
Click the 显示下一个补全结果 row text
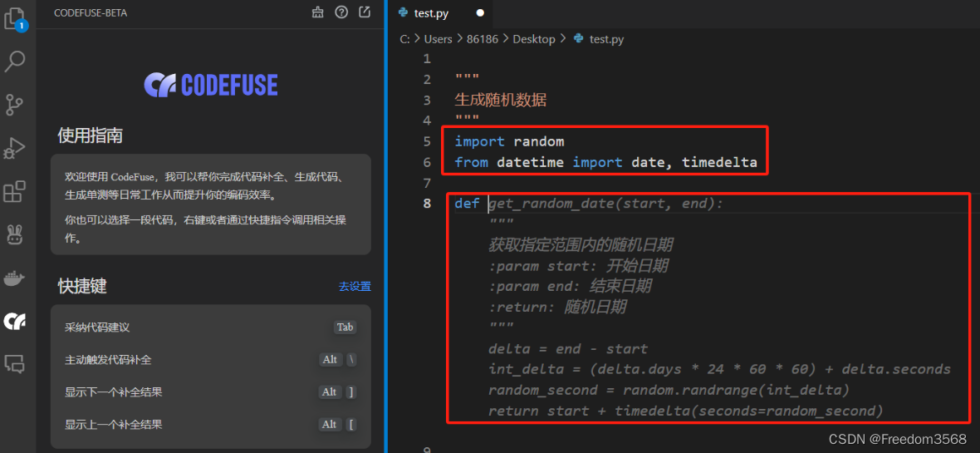pyautogui.click(x=113, y=392)
